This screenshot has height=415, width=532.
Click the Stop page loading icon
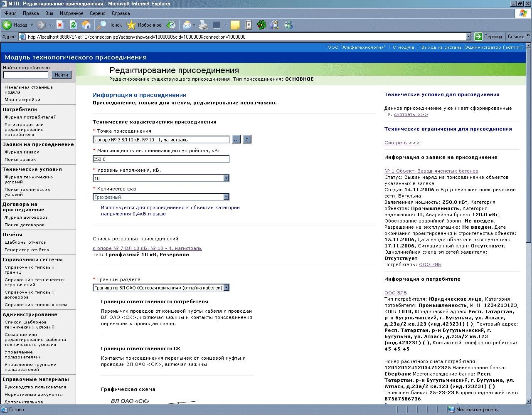60,25
